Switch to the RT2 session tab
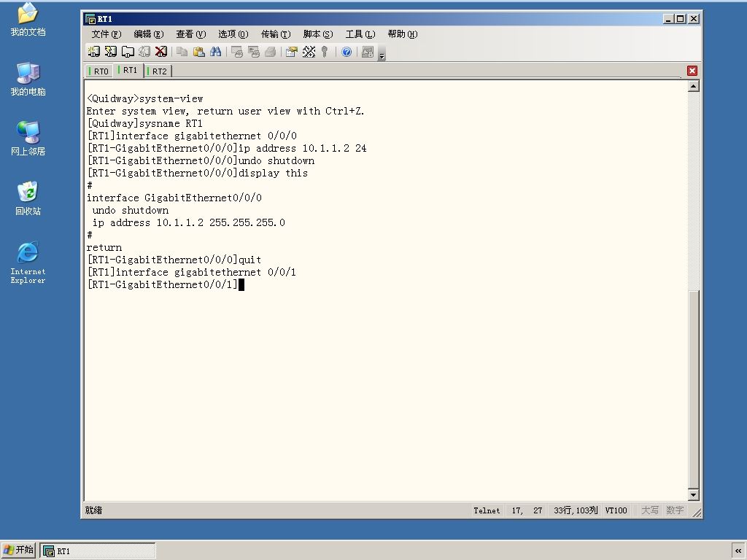747x560 pixels. [x=158, y=71]
